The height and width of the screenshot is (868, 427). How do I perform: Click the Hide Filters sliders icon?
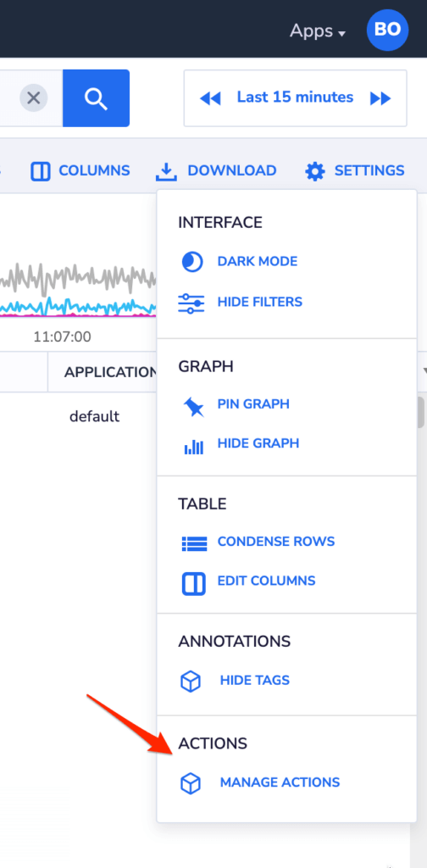[191, 303]
